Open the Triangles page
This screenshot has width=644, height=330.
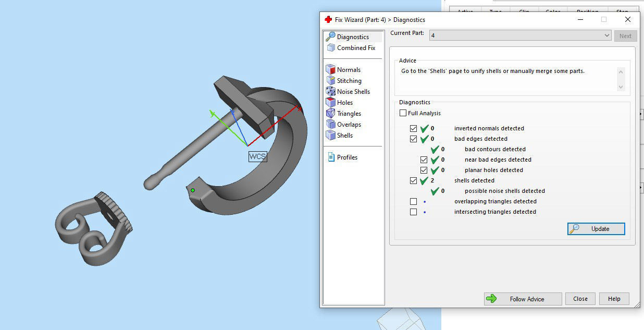point(343,114)
